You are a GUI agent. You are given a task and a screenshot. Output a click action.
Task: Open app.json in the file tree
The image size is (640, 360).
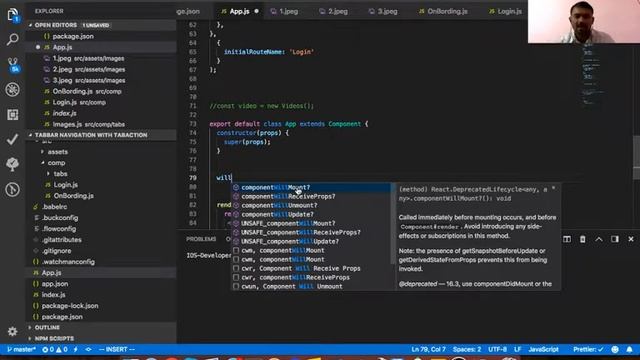[101, 284]
